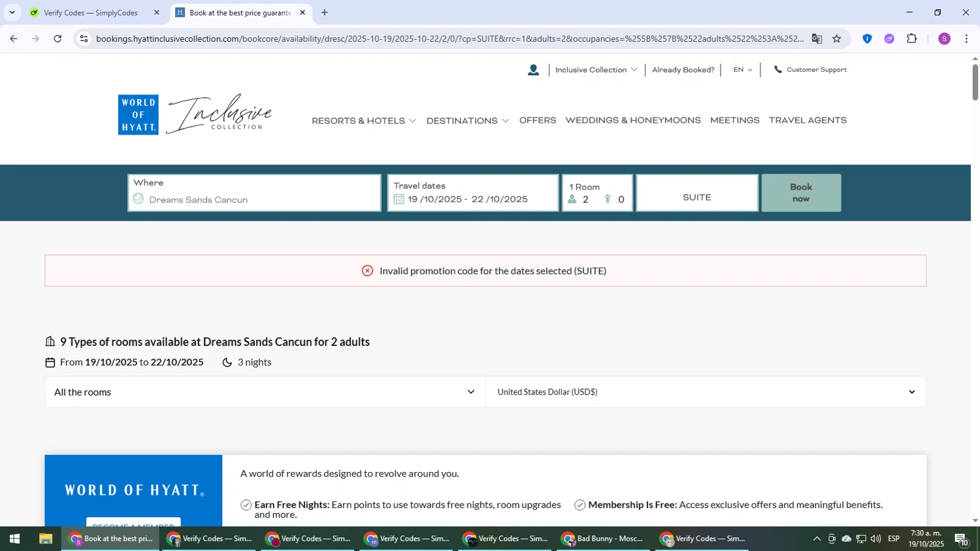Open site information icon in address bar

[x=84, y=39]
